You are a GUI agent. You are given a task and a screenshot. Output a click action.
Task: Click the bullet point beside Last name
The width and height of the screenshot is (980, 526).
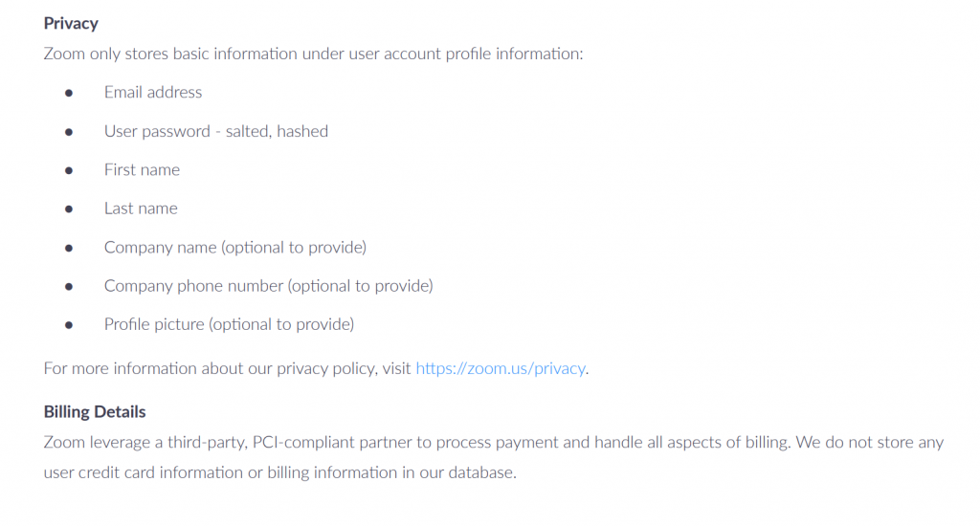coord(69,208)
